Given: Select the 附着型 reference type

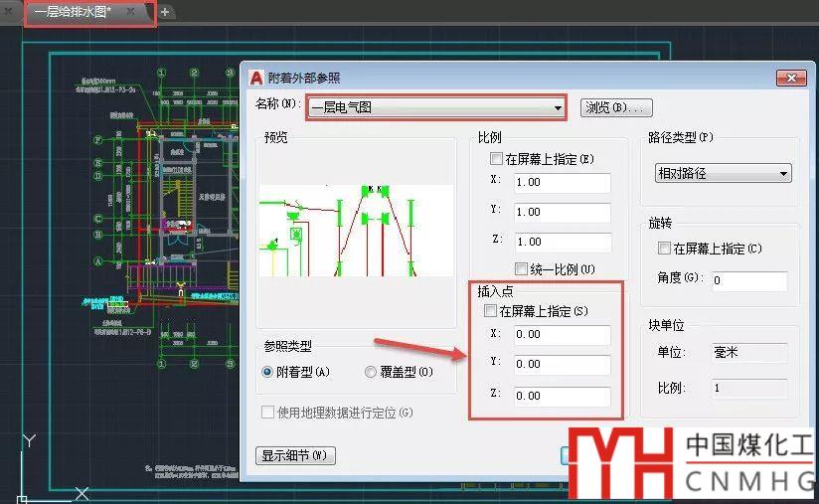Looking at the screenshot, I should tap(267, 372).
